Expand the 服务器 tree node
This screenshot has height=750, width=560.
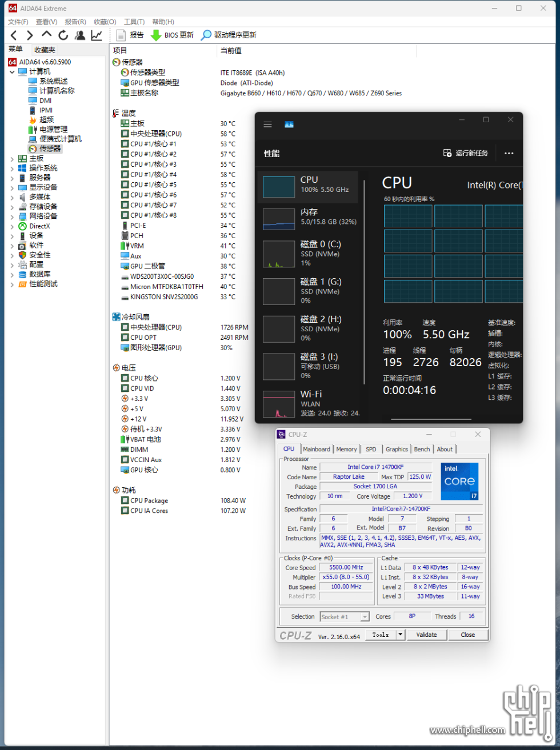13,178
